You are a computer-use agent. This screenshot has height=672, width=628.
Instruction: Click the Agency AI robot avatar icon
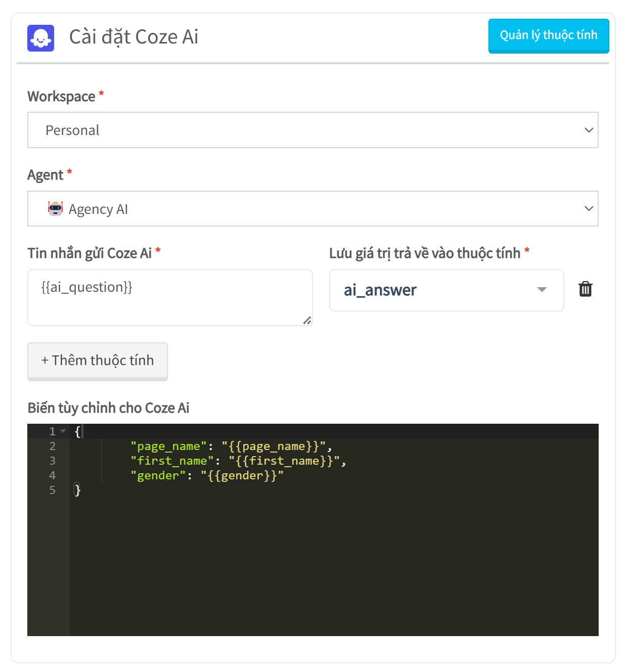pos(55,208)
